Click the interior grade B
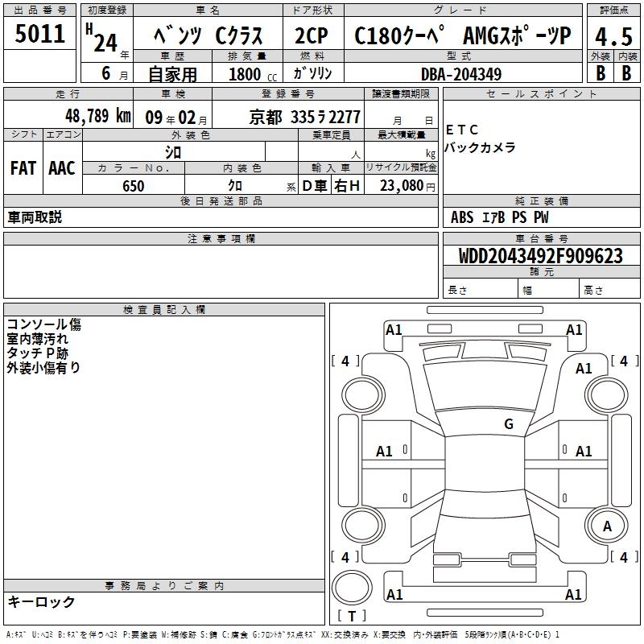Viewport: 644px width, 644px height. point(626,73)
